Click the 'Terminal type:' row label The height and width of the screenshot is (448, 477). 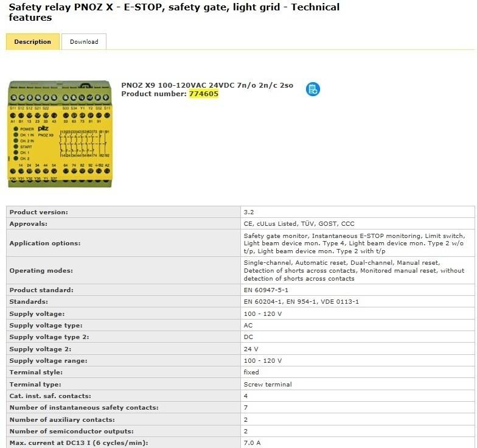35,385
